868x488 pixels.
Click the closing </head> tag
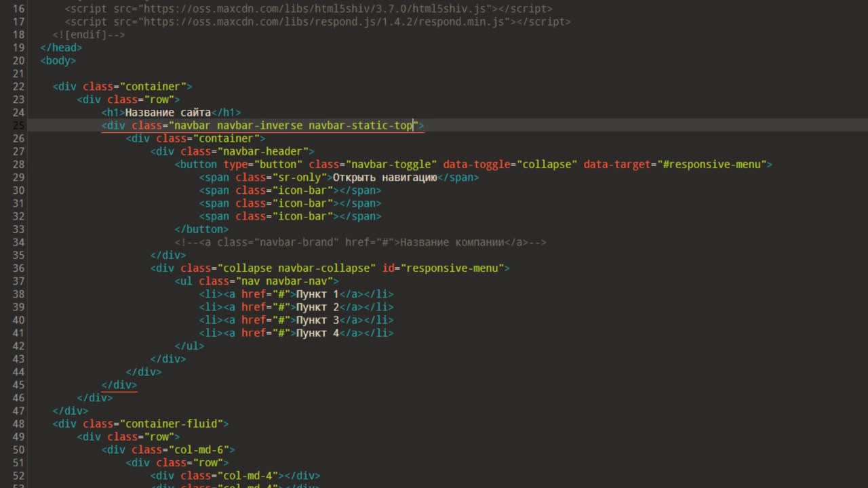point(61,47)
